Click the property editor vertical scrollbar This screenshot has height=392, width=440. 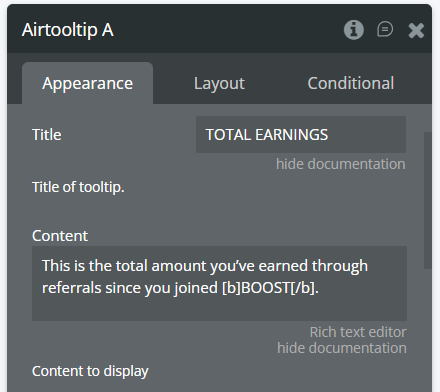[x=427, y=200]
